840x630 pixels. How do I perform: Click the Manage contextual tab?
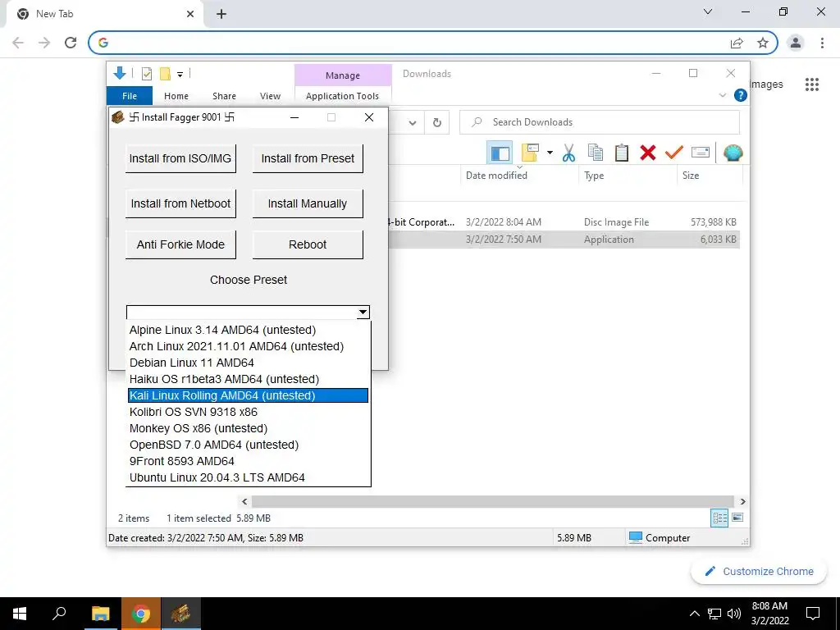pyautogui.click(x=343, y=75)
